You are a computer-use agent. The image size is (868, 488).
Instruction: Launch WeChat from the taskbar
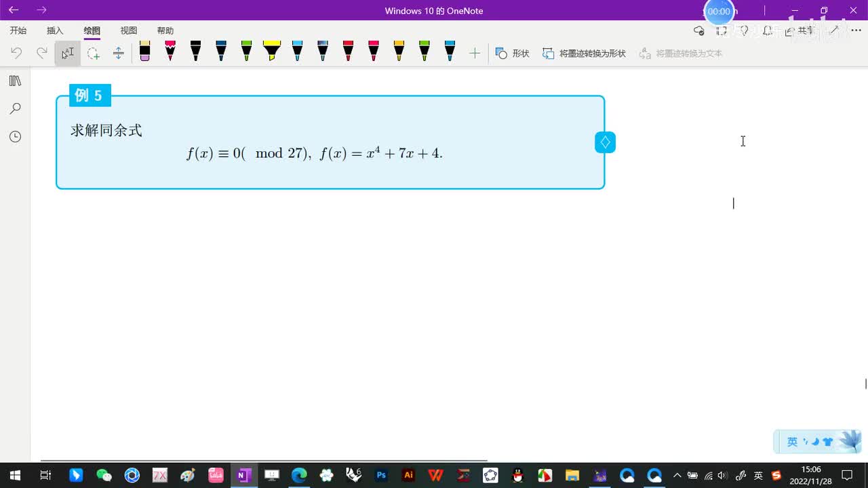tap(104, 475)
